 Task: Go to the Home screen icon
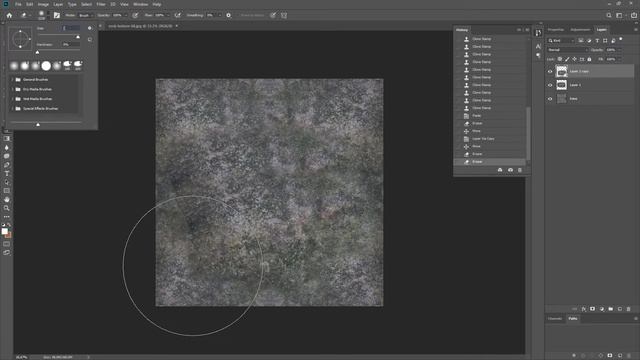pyautogui.click(x=9, y=15)
